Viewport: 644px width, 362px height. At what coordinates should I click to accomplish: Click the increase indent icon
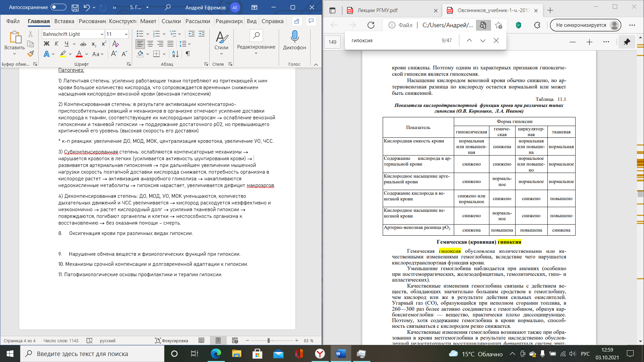202,34
